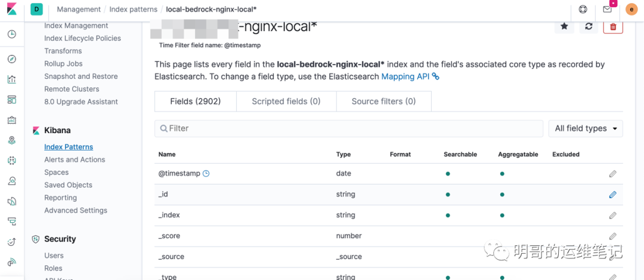The image size is (644, 280).
Task: Open the help lifebuoy icon
Action: 583,9
